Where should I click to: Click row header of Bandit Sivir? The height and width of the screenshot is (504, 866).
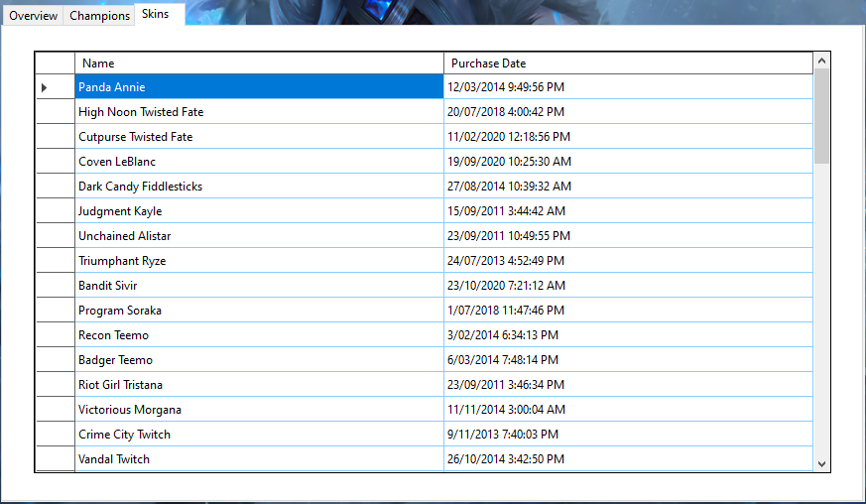coord(56,286)
